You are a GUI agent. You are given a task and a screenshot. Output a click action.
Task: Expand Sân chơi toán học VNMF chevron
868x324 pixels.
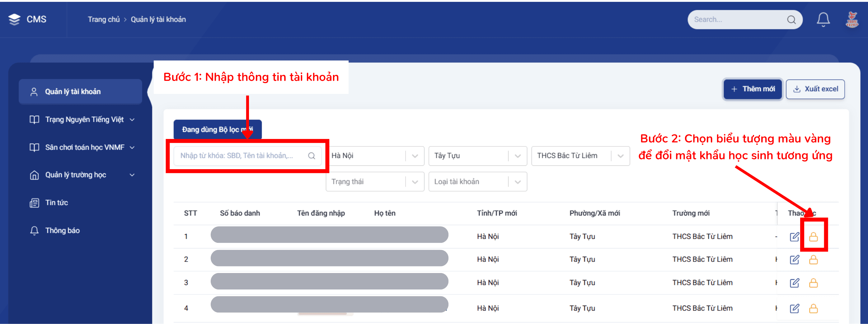click(132, 147)
